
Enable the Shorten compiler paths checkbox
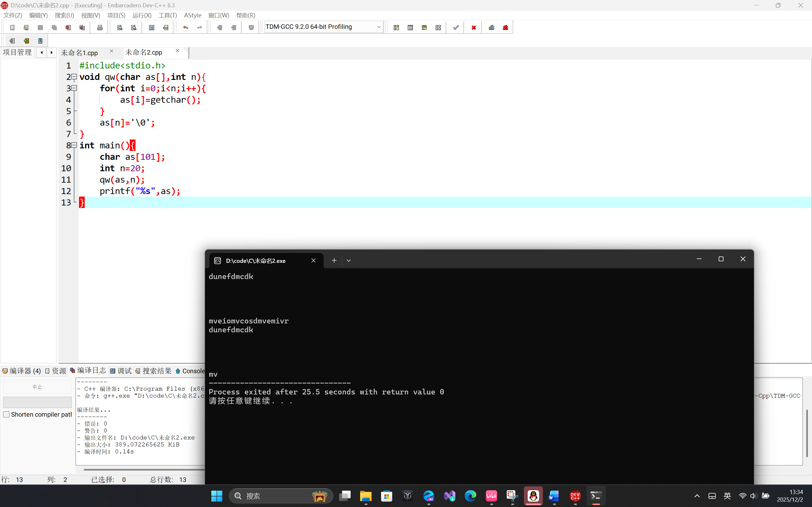click(x=6, y=414)
